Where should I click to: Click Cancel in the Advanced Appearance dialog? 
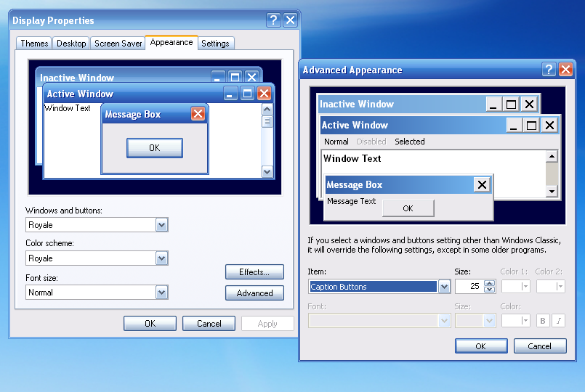point(539,346)
